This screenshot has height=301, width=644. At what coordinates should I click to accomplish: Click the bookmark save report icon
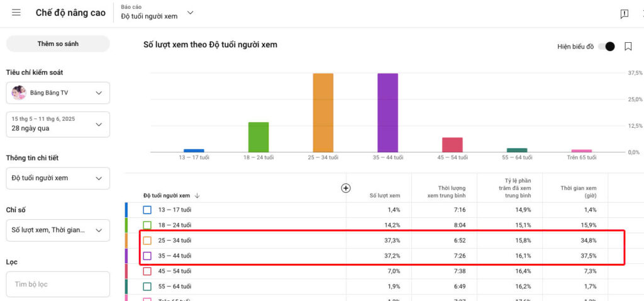click(x=628, y=47)
